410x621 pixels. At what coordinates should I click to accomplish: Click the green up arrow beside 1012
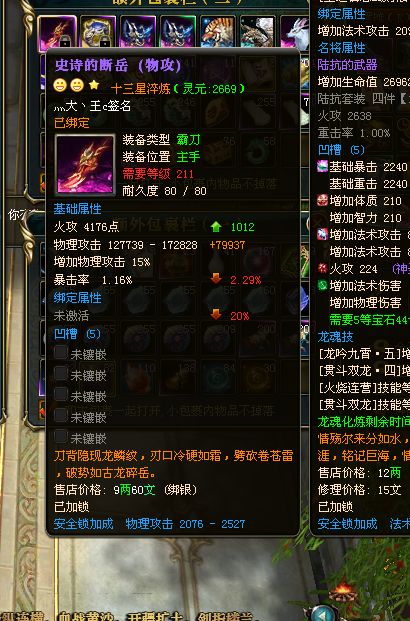tap(216, 227)
